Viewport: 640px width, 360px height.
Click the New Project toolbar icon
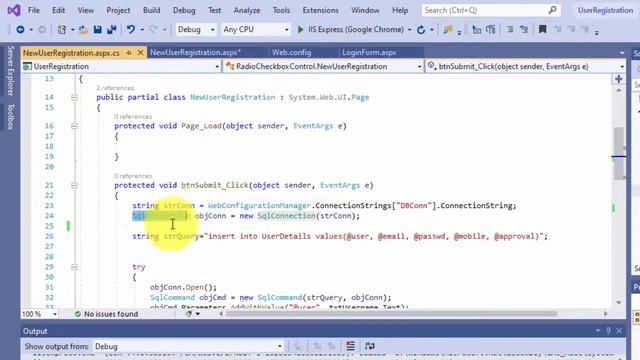tap(62, 29)
